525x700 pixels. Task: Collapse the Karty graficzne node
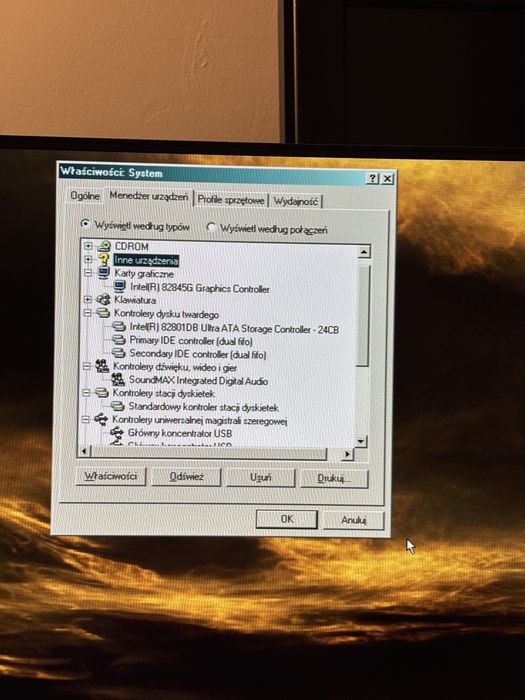click(88, 272)
